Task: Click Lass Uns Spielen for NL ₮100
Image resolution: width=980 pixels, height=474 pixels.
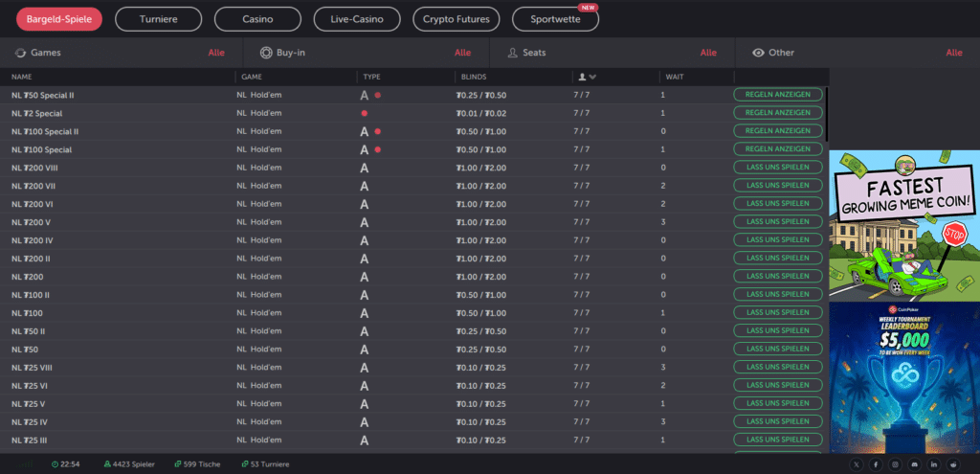Action: 778,312
